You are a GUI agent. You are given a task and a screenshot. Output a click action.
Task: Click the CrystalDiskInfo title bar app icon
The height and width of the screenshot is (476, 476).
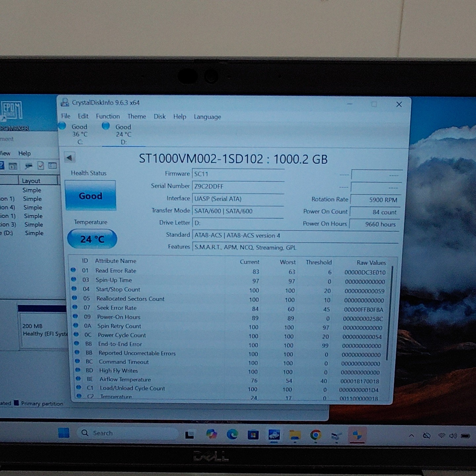point(65,102)
